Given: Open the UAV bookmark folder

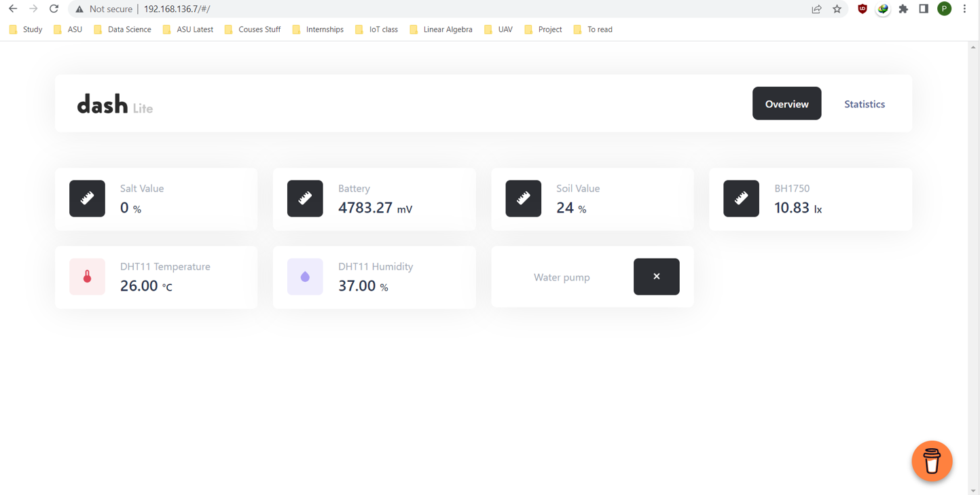Looking at the screenshot, I should pos(498,29).
